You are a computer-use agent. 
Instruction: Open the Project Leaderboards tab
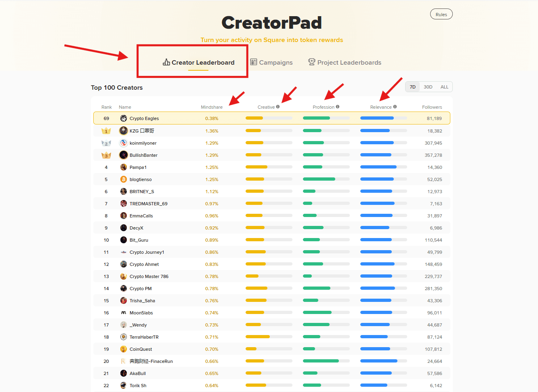tap(345, 62)
